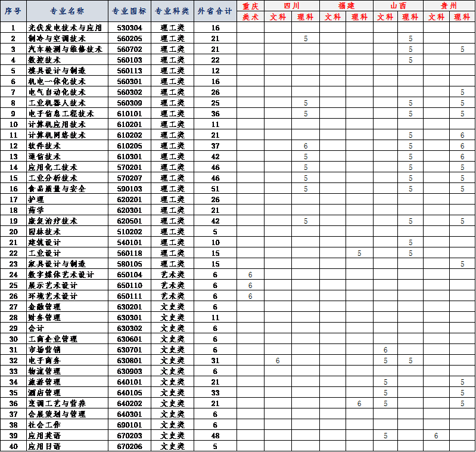The width and height of the screenshot is (476, 452).
Task: Select the 数控技术 row name
Action: pos(67,60)
